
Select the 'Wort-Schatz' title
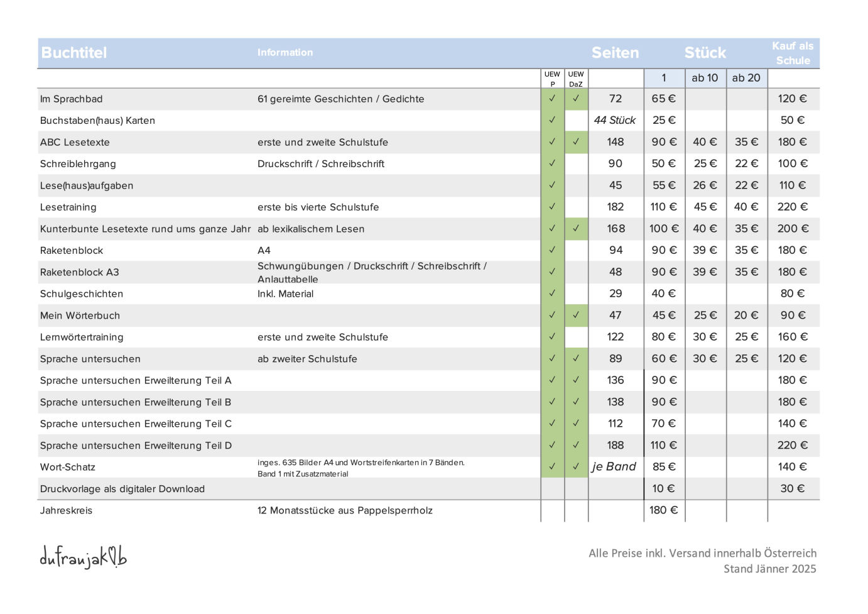(x=68, y=468)
